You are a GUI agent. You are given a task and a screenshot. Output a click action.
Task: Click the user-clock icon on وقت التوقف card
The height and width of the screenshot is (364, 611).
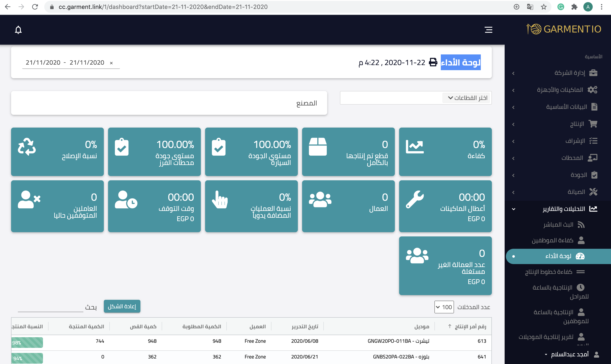pos(126,199)
